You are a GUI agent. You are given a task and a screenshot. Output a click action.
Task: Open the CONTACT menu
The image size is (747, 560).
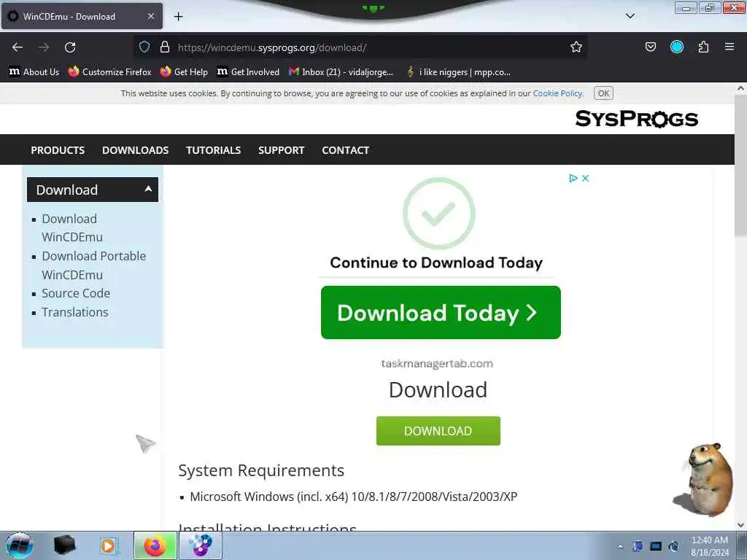(345, 150)
